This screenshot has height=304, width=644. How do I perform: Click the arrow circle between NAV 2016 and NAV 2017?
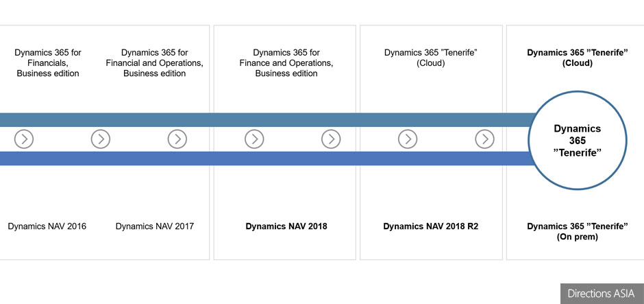101,139
